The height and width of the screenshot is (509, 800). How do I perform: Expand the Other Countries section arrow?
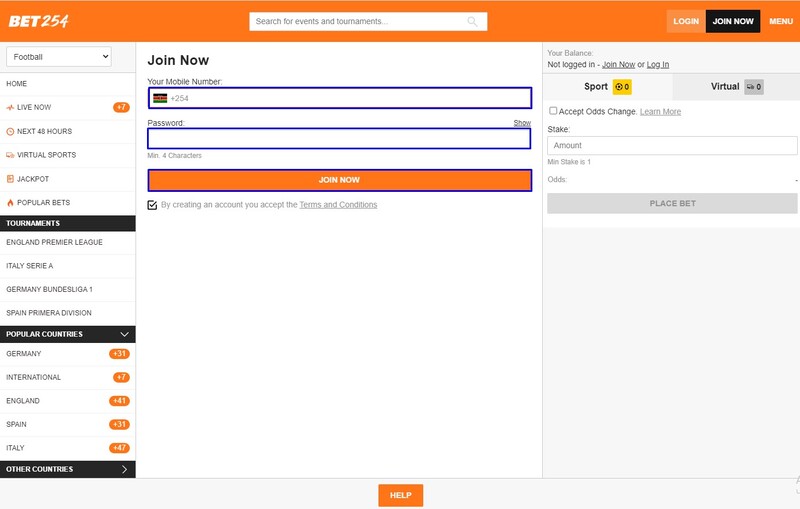coord(124,469)
